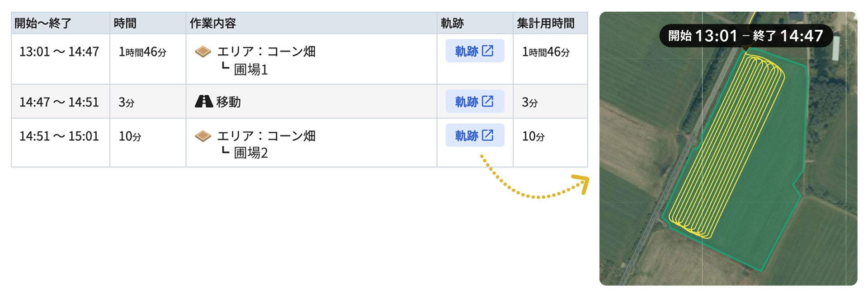
Task: Click road icon next to 移動
Action: coord(203,102)
